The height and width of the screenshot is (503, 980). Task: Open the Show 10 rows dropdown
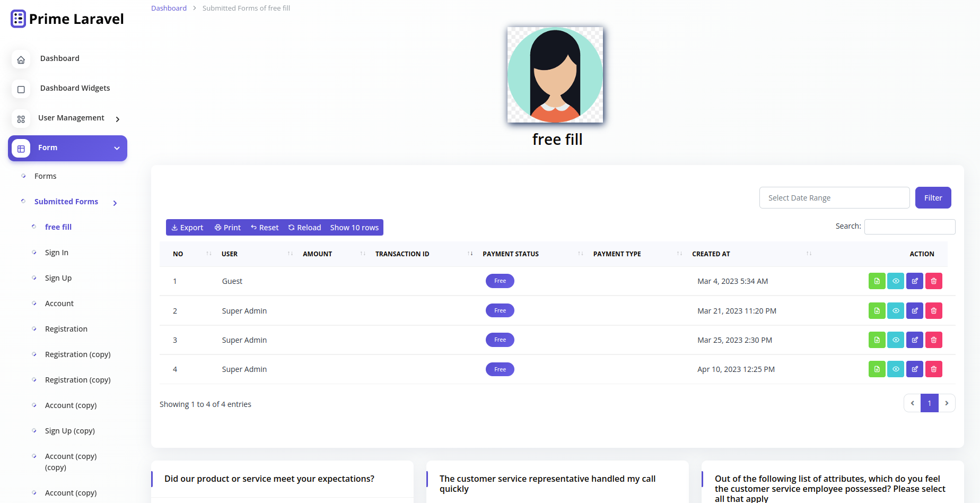(x=354, y=228)
